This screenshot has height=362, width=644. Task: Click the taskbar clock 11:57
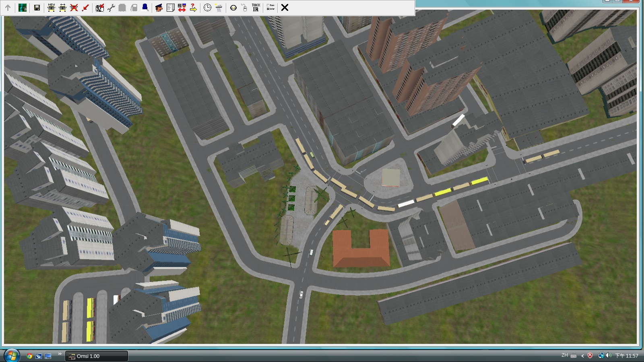click(627, 356)
